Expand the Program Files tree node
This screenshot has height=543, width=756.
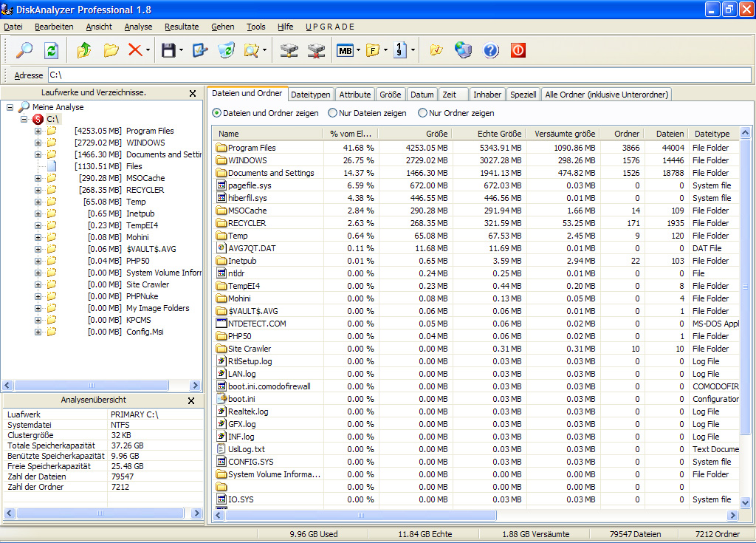coord(38,131)
